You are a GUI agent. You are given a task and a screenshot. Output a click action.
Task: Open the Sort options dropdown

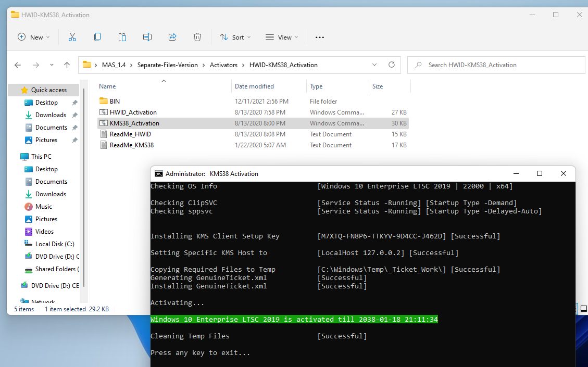click(235, 37)
